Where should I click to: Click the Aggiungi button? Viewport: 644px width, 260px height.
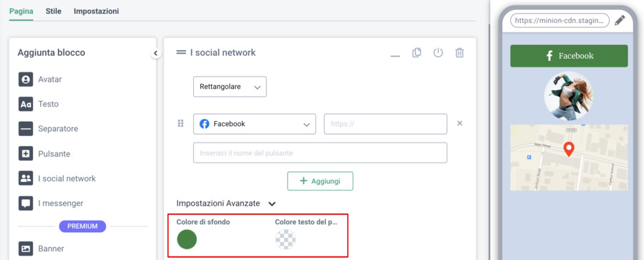tap(320, 181)
